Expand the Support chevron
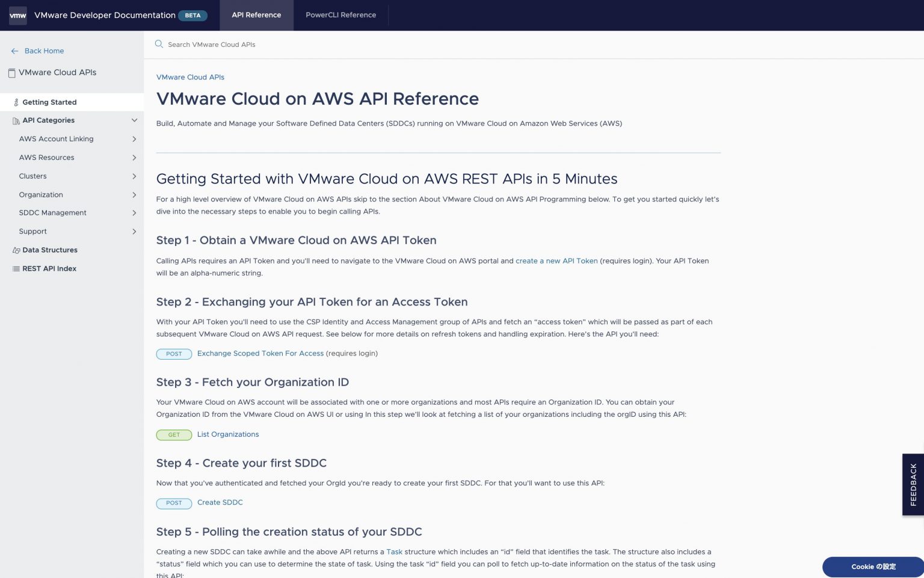 [x=134, y=232]
